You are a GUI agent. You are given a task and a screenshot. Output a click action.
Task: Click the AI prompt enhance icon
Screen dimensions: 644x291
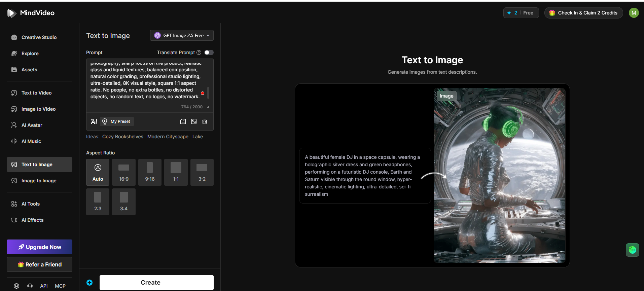click(x=94, y=121)
